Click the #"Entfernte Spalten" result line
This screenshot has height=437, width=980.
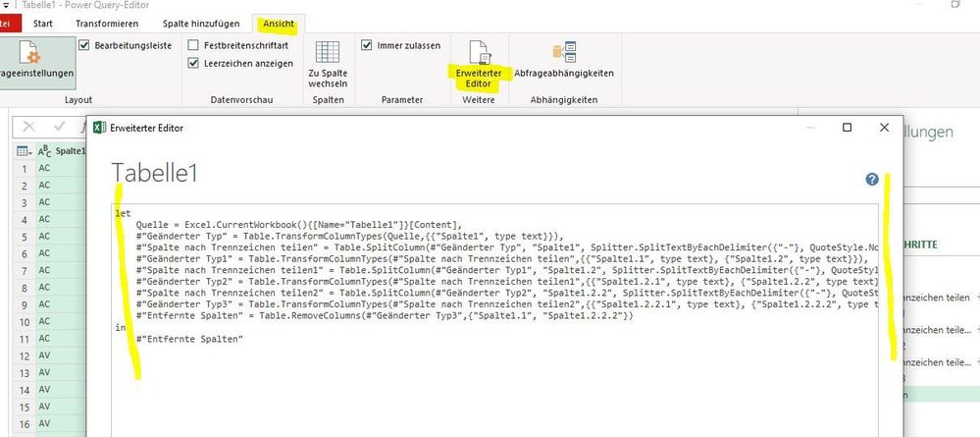[188, 339]
